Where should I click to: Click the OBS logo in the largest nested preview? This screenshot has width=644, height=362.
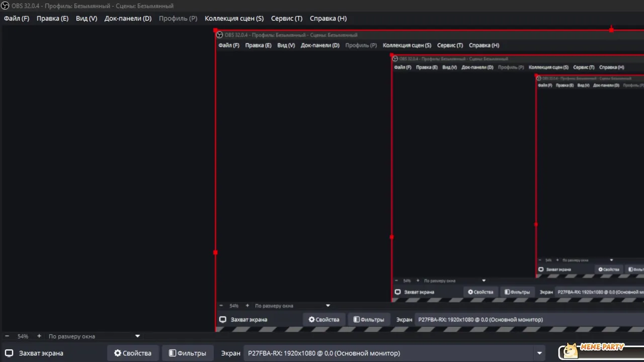[219, 35]
